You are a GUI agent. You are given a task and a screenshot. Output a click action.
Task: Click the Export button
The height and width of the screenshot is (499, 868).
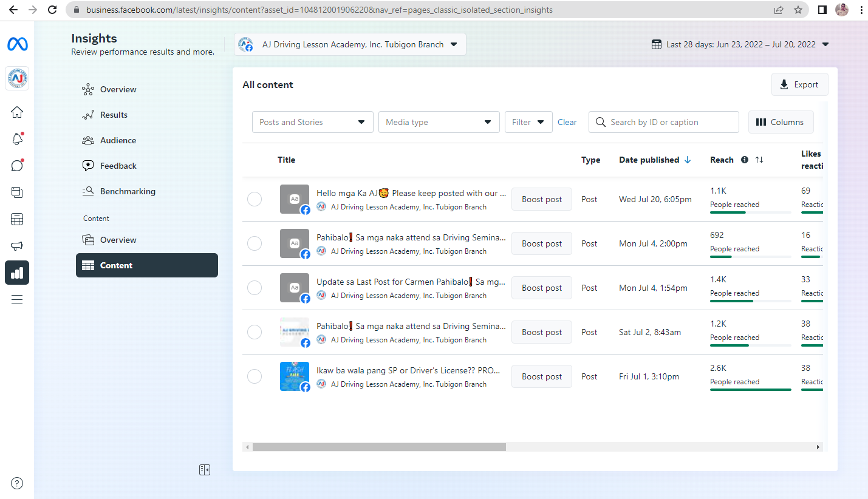tap(799, 84)
